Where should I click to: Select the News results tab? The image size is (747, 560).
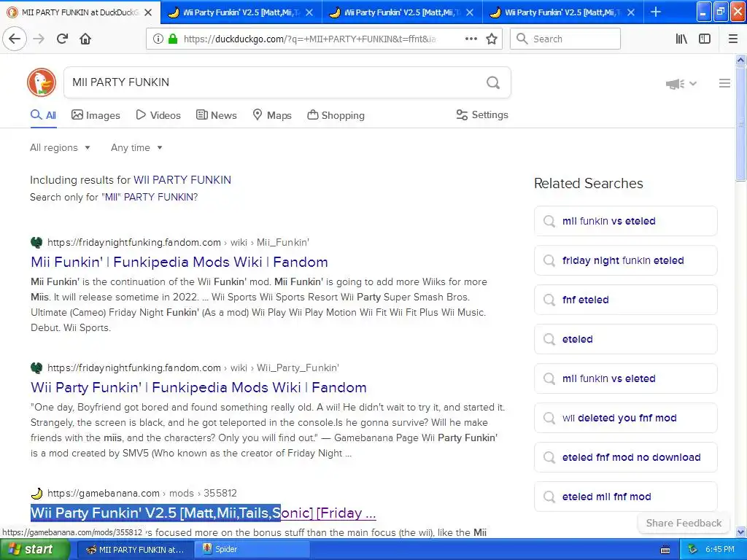tap(216, 115)
